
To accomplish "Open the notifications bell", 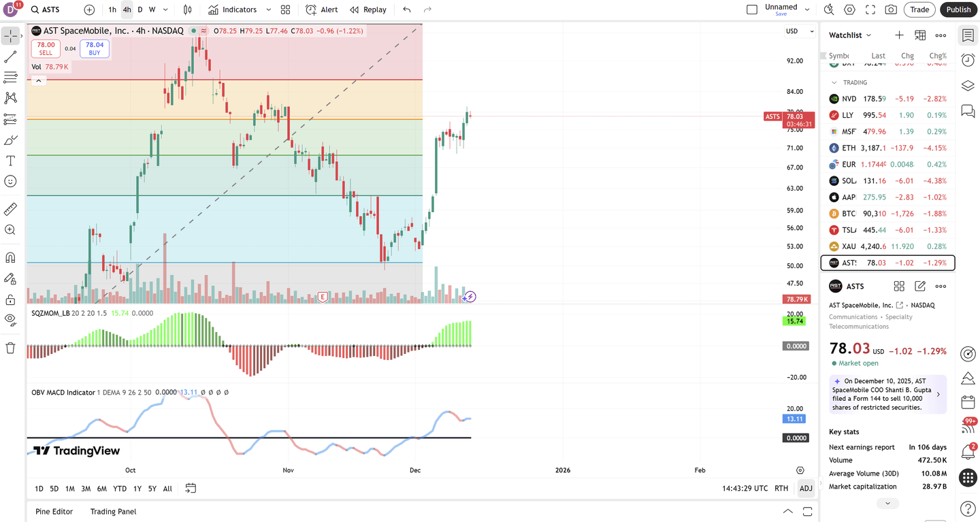I will click(x=968, y=451).
